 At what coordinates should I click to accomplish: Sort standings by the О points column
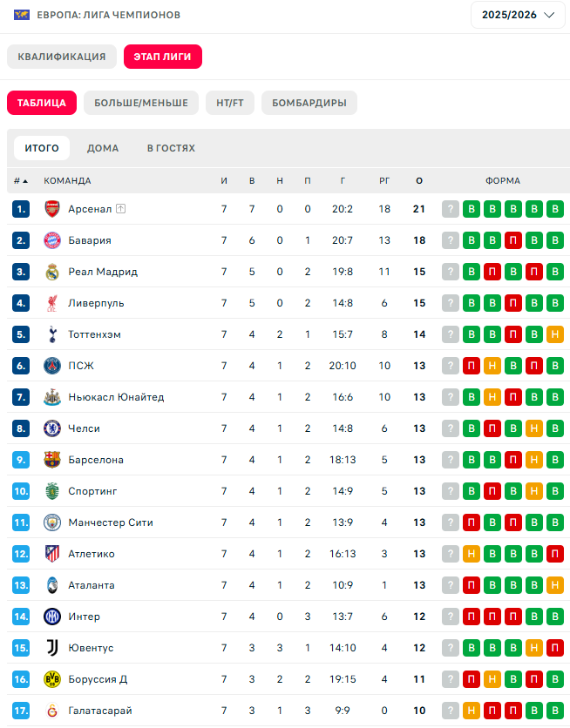tap(419, 181)
